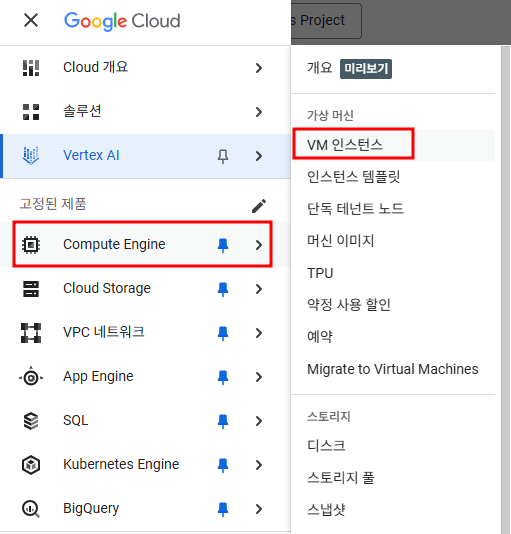Click the 미리보기 badge next to 개요
Viewport: 511px width, 534px height.
366,69
